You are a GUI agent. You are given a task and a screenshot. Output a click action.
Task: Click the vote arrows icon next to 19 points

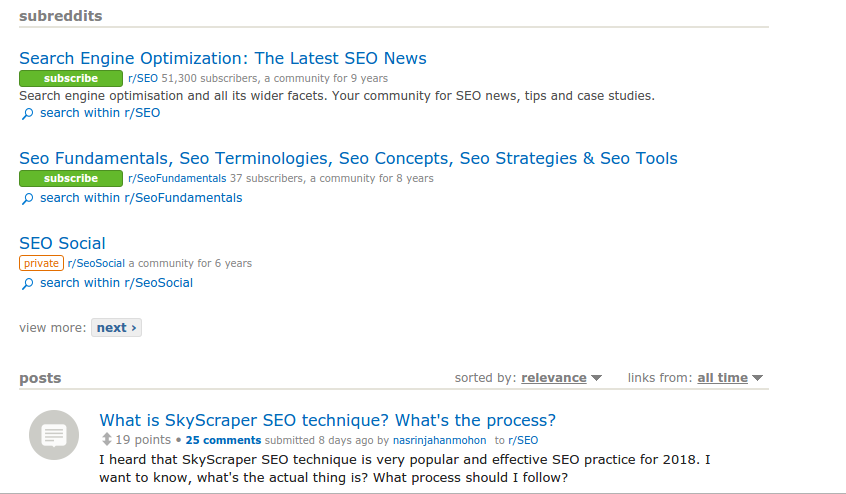coord(106,440)
